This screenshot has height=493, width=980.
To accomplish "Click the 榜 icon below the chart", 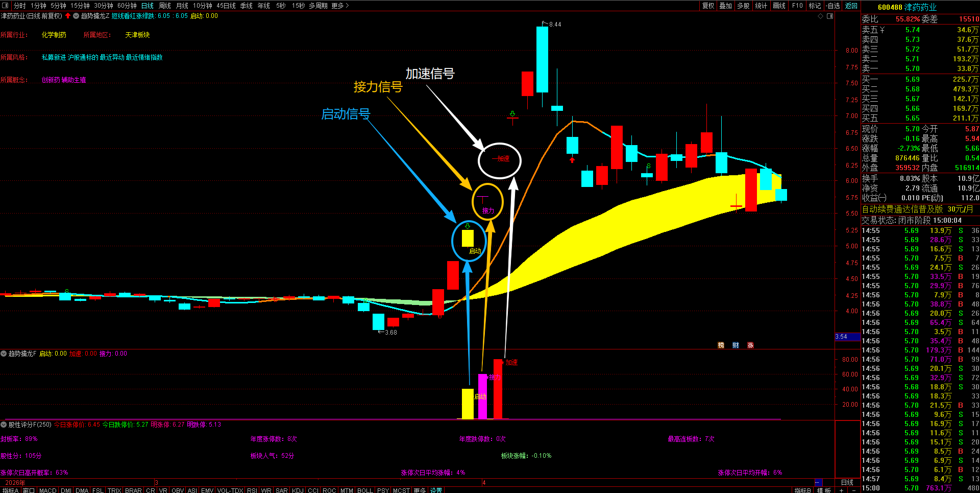I will click(x=721, y=345).
